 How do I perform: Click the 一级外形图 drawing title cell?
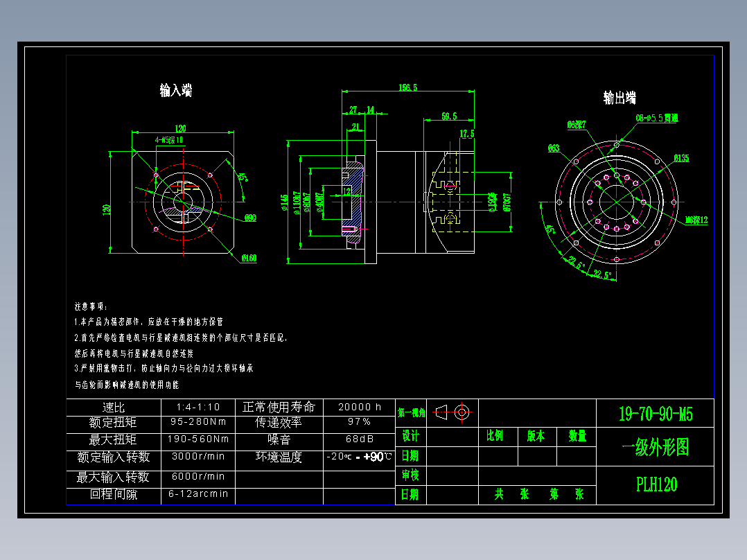pyautogui.click(x=656, y=447)
